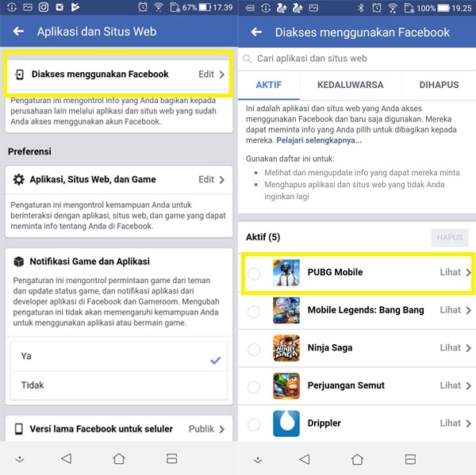Tap Android back button on left phone
The width and height of the screenshot is (476, 475).
coord(66,458)
